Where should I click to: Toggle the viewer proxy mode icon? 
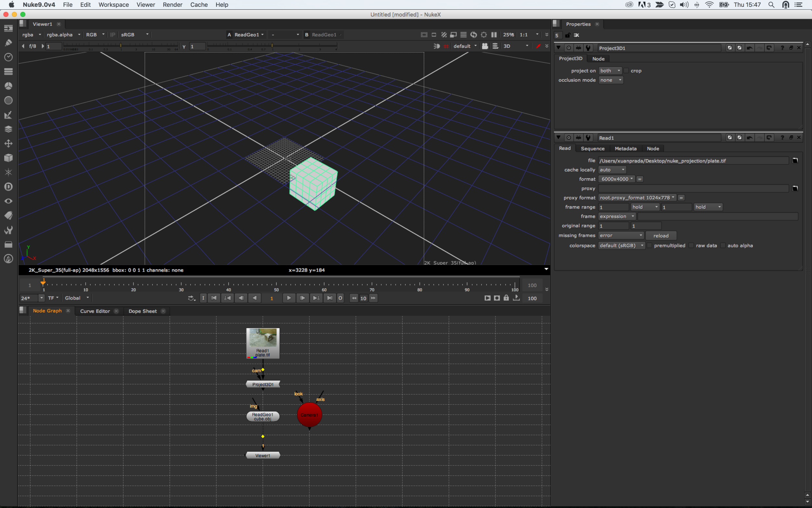click(x=453, y=34)
